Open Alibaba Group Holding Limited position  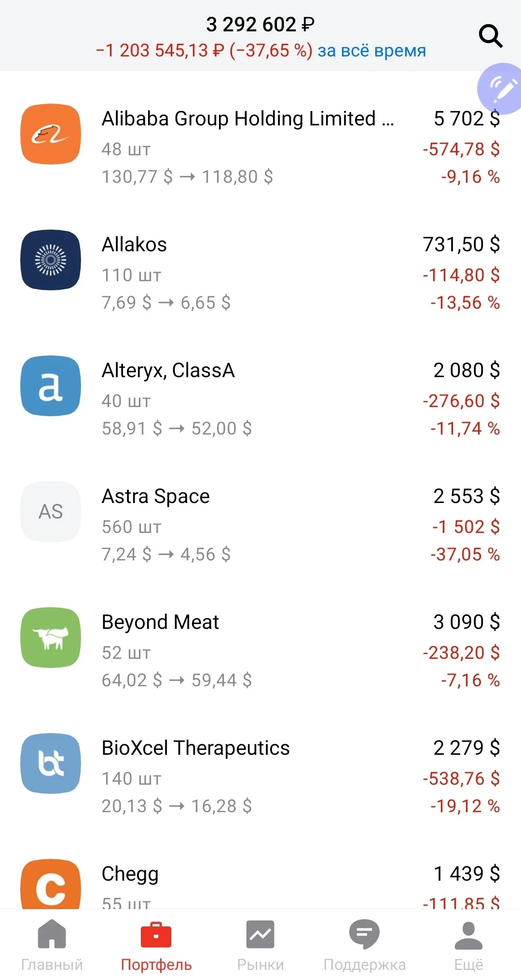click(x=248, y=119)
